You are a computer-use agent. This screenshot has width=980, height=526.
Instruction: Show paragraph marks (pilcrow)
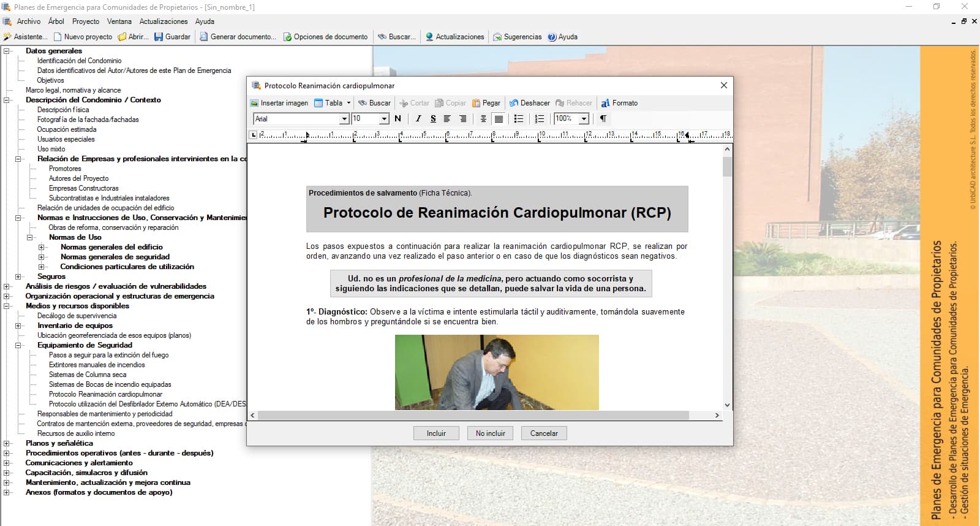[603, 118]
